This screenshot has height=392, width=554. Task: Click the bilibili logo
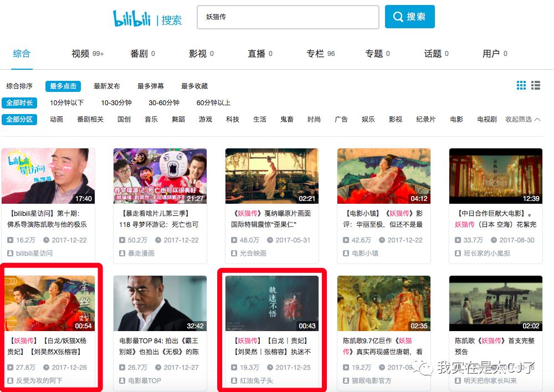pos(132,18)
